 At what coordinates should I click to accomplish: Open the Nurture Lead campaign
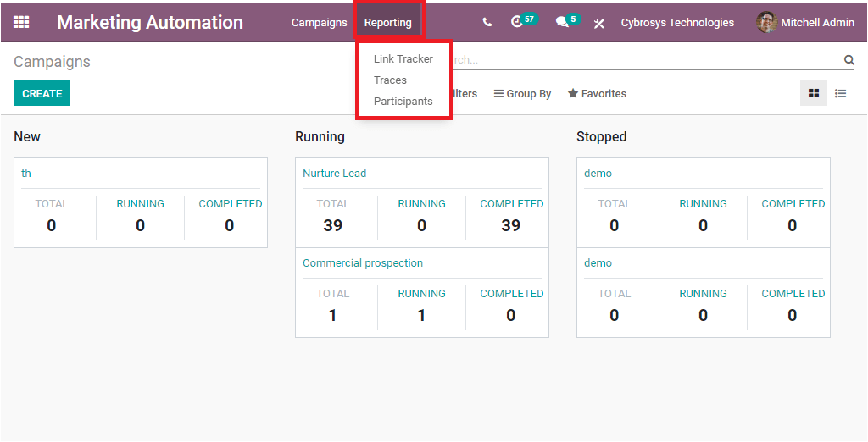[x=335, y=174]
